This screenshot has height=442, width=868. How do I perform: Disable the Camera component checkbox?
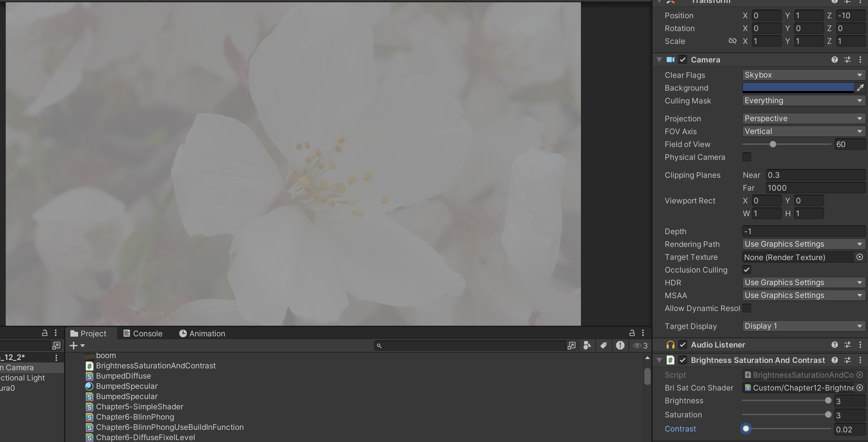point(683,60)
